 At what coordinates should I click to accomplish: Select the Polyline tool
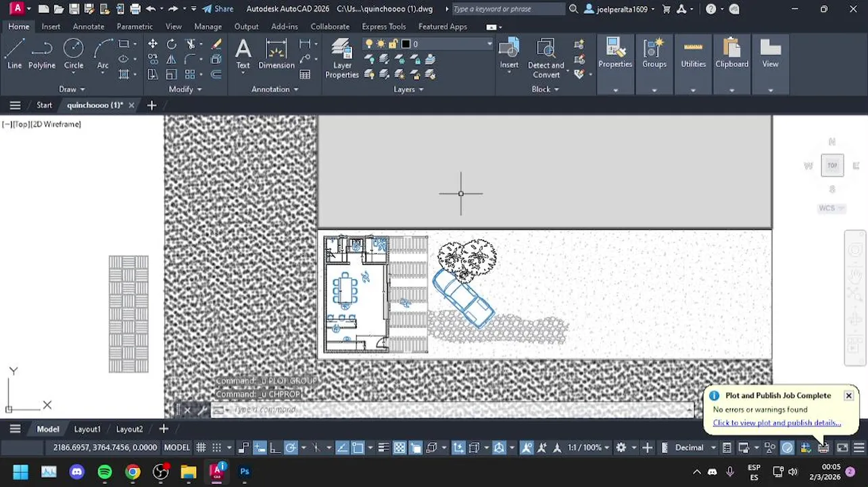pyautogui.click(x=41, y=54)
